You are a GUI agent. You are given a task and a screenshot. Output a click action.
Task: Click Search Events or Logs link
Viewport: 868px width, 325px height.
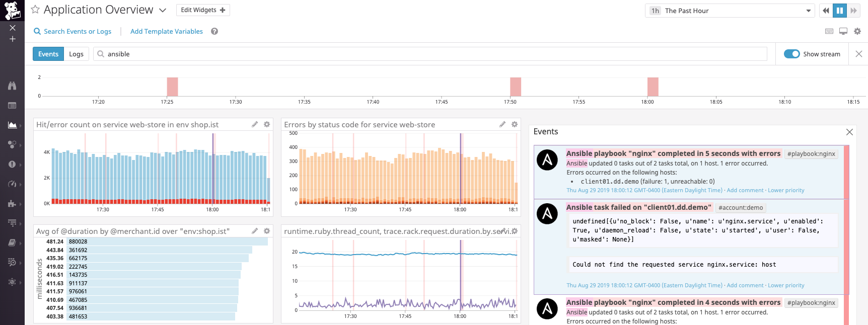[x=73, y=31]
